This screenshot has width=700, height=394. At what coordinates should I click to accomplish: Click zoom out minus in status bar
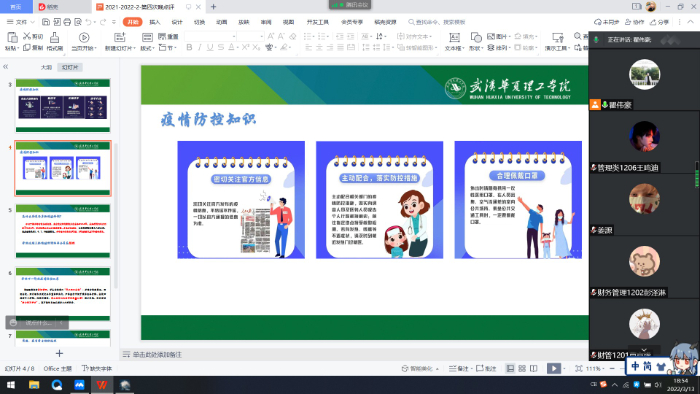[x=612, y=369]
